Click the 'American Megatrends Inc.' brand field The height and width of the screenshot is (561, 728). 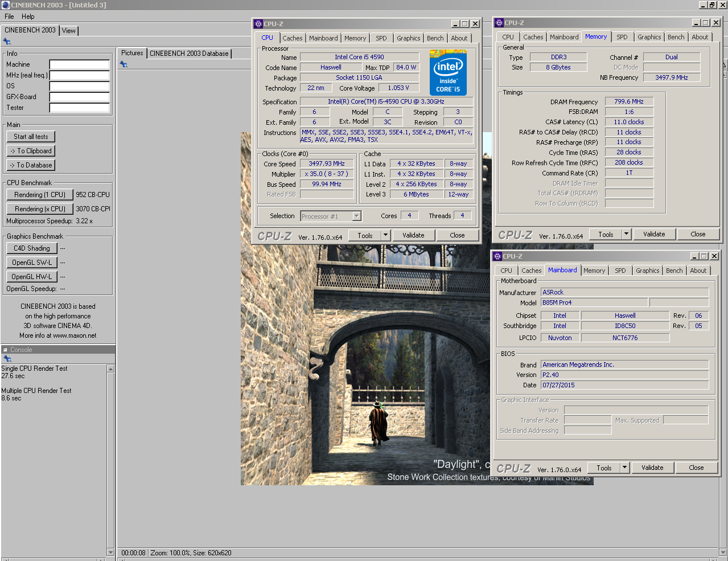coord(624,365)
